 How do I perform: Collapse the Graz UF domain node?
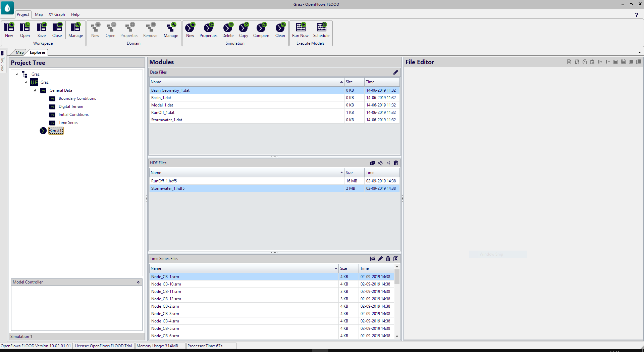25,82
